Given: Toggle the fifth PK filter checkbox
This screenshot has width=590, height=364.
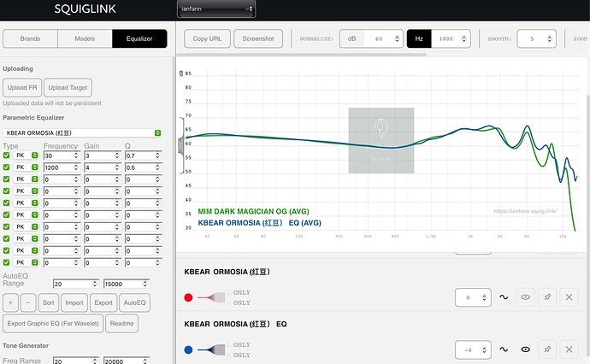Looking at the screenshot, I should 6,203.
